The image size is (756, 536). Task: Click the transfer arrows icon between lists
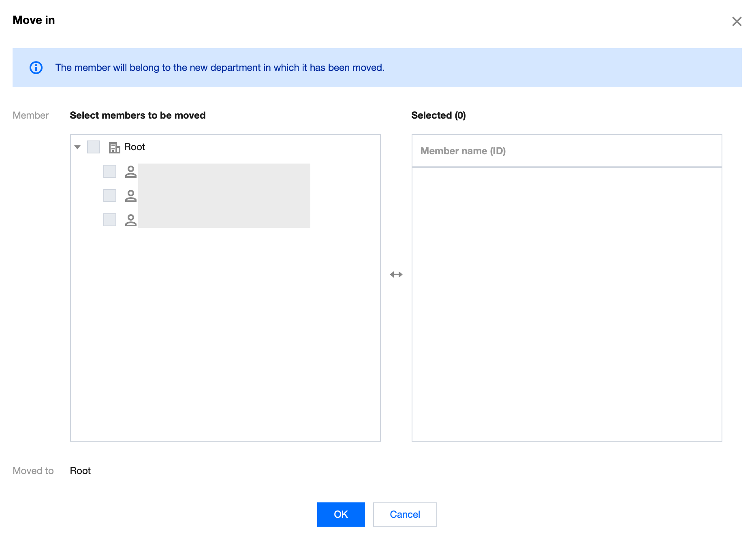(396, 274)
